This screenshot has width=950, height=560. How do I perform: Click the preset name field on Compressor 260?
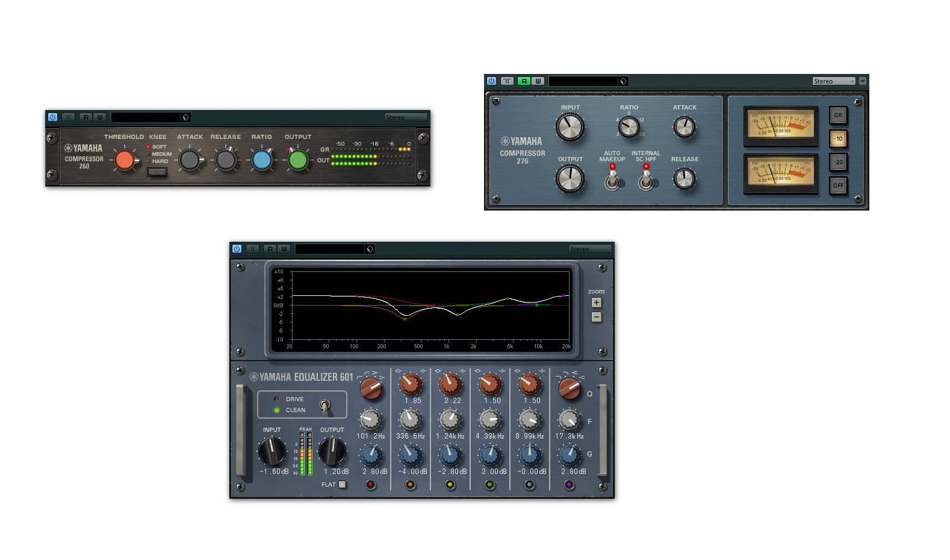(146, 117)
